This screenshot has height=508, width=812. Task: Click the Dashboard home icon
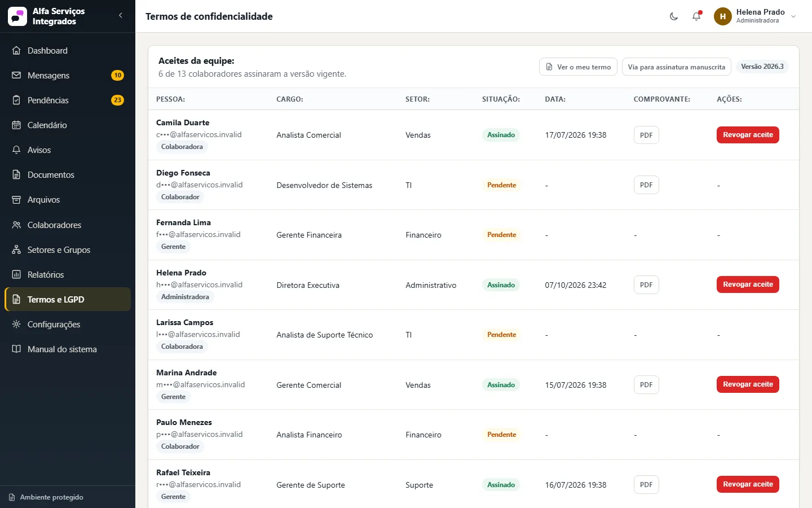pyautogui.click(x=16, y=50)
